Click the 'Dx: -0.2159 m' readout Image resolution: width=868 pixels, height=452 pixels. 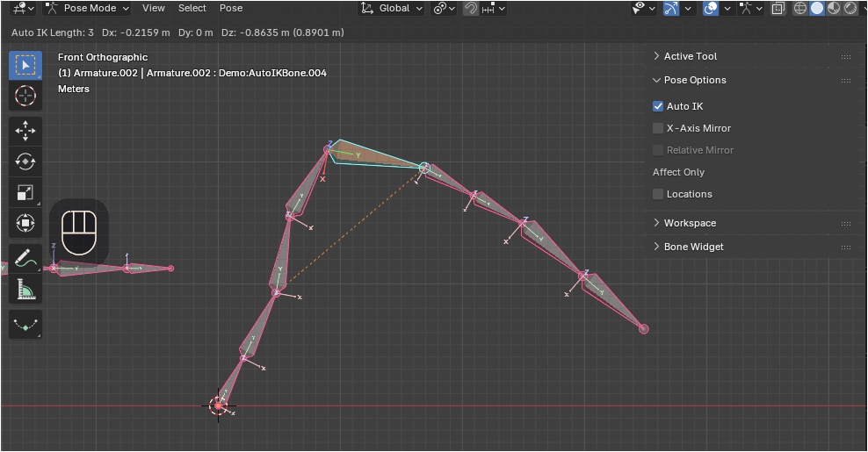136,32
